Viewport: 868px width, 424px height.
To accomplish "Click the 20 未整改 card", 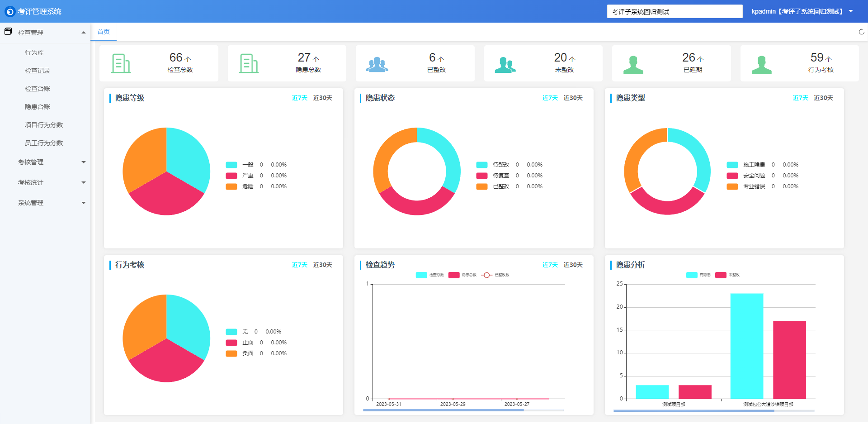I will [543, 63].
